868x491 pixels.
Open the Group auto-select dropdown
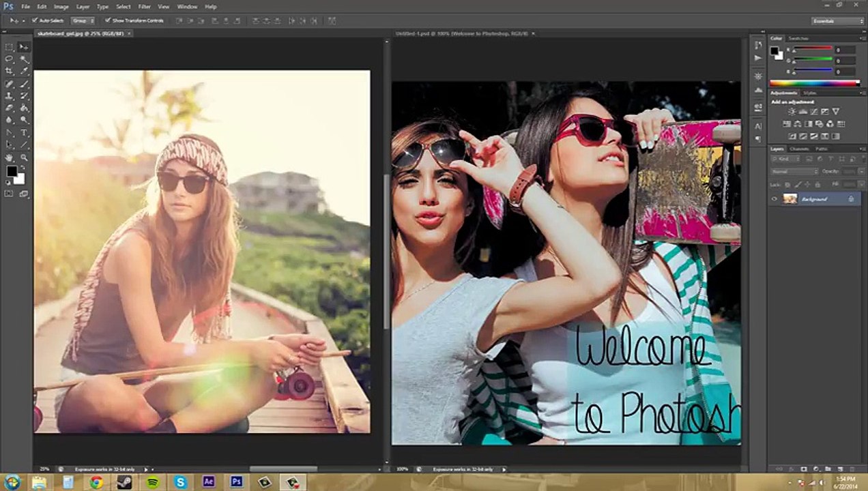pos(82,20)
